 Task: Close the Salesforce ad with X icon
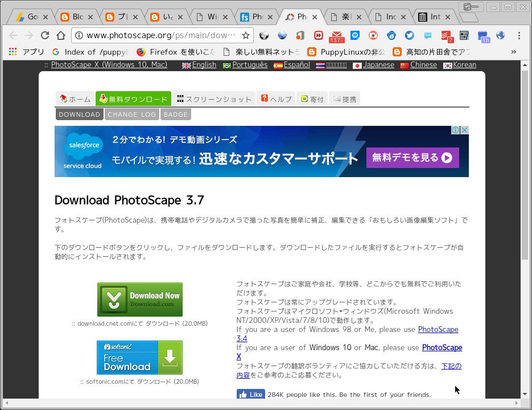point(464,130)
